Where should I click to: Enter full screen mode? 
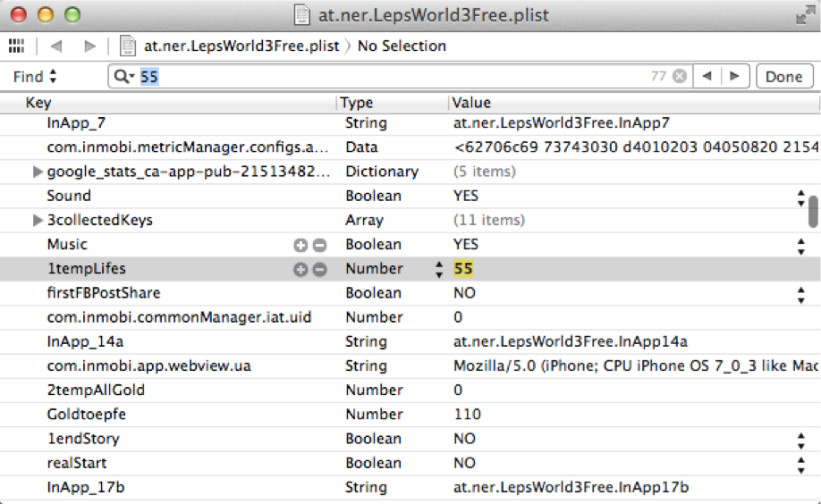[804, 15]
